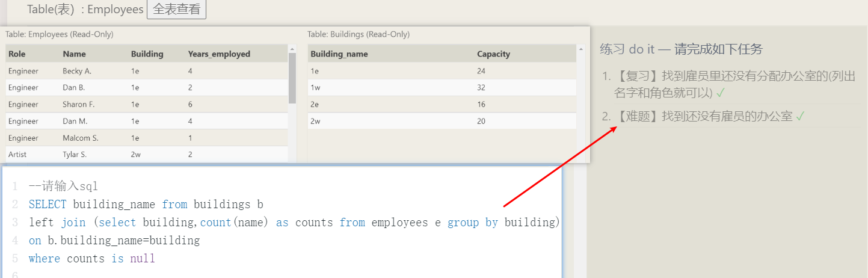Click the Artist role cell
The height and width of the screenshot is (278, 868).
coord(17,155)
